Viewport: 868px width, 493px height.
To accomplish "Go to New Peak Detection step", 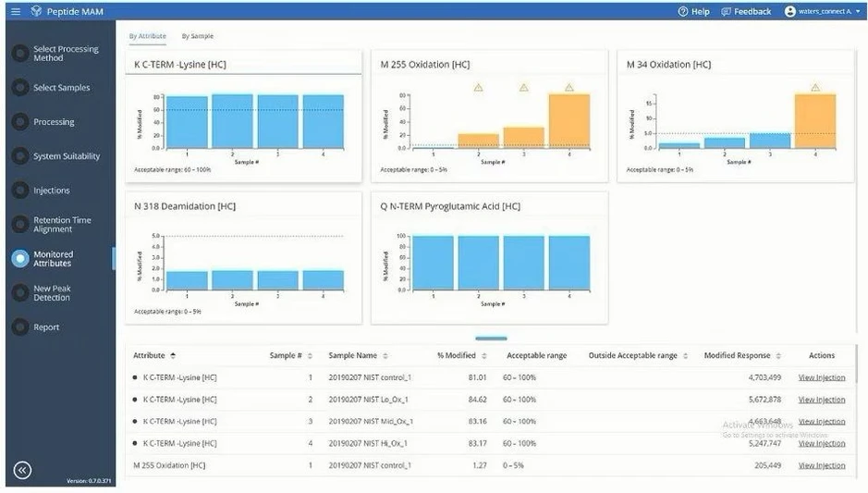I will (x=52, y=293).
